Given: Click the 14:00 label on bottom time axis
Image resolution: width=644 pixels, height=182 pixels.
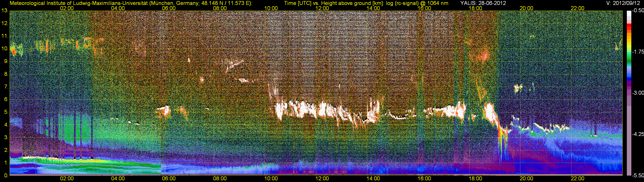Looking at the screenshot, I should (x=373, y=179).
